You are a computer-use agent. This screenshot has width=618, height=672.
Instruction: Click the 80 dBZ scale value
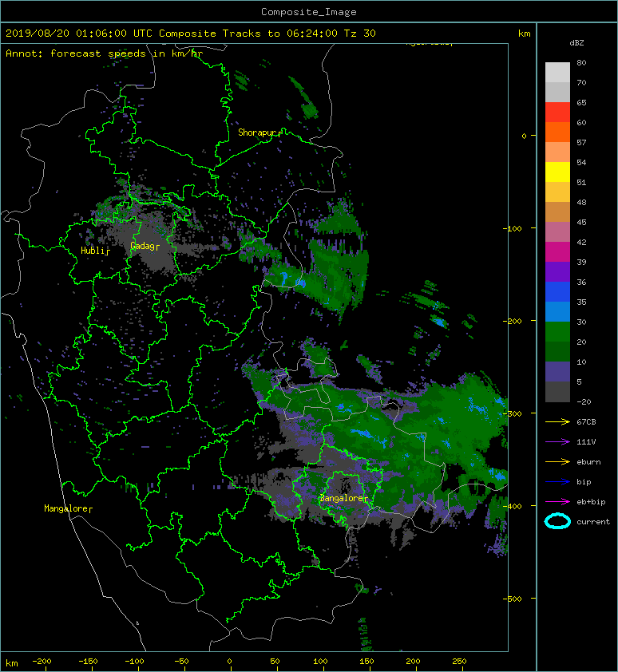(x=581, y=62)
